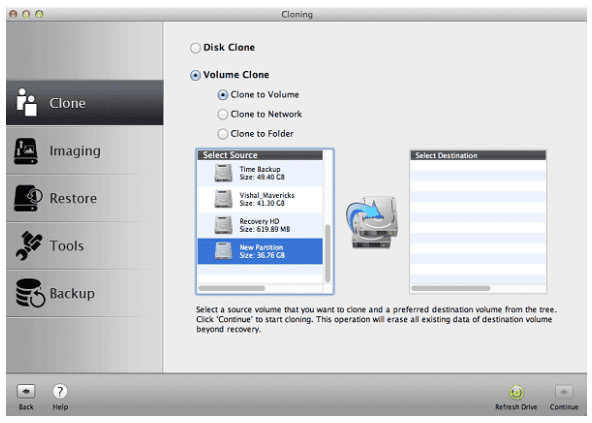Select Time Backup volume as source
The width and height of the screenshot is (592, 423).
coord(260,173)
